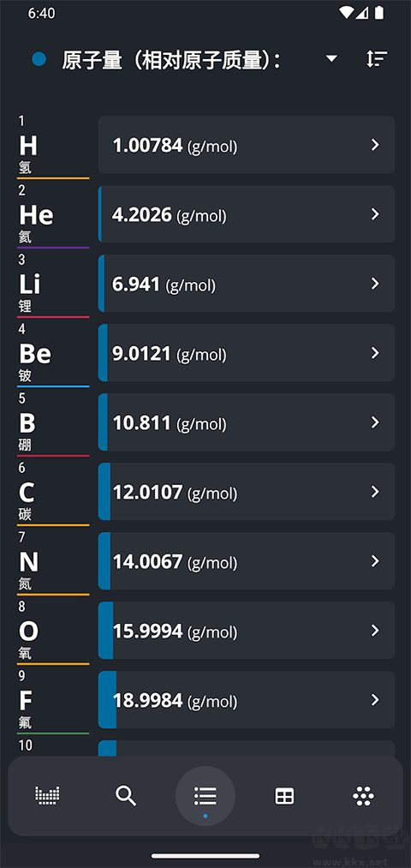This screenshot has width=411, height=868.
Task: Tap the O 氧 element symbol
Action: [x=28, y=631]
